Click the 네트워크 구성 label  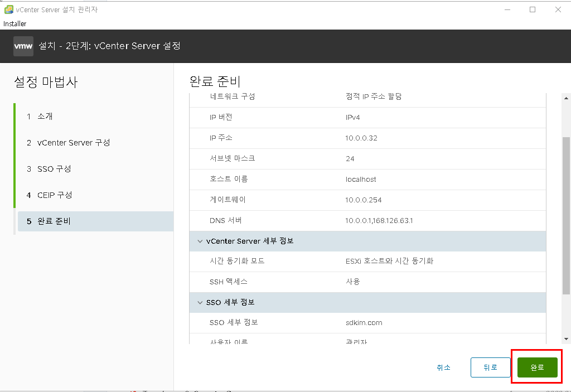233,96
